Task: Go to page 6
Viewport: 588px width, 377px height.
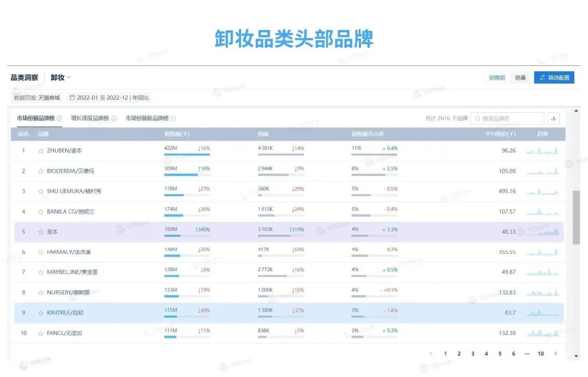Action: [x=513, y=354]
